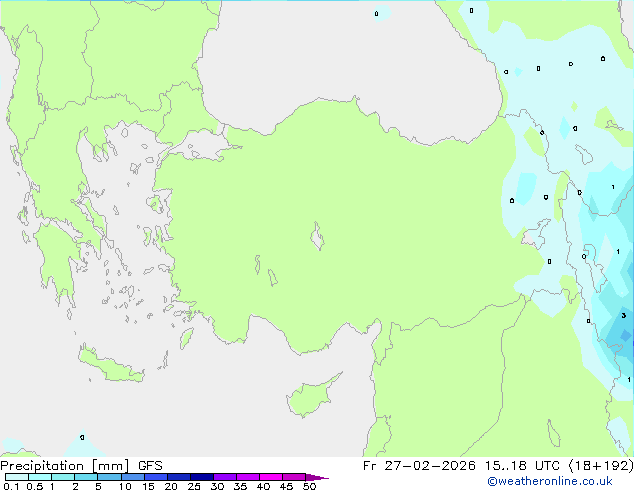Click the '15..18 UTC' time range
This screenshot has width=634, height=490.
[x=522, y=466]
